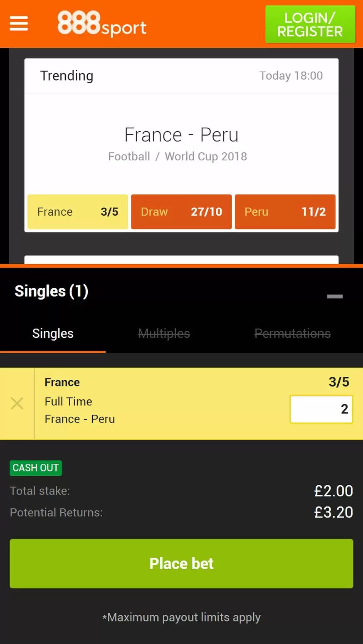Switch to the Multiples tab
This screenshot has width=363, height=644.
tap(164, 334)
